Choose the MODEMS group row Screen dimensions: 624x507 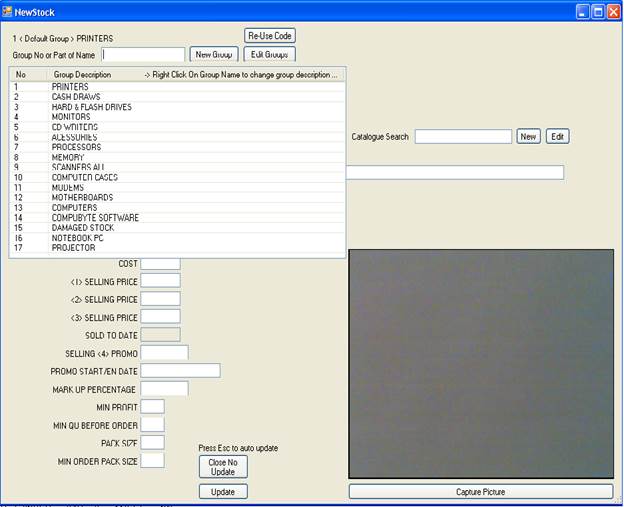click(177, 187)
